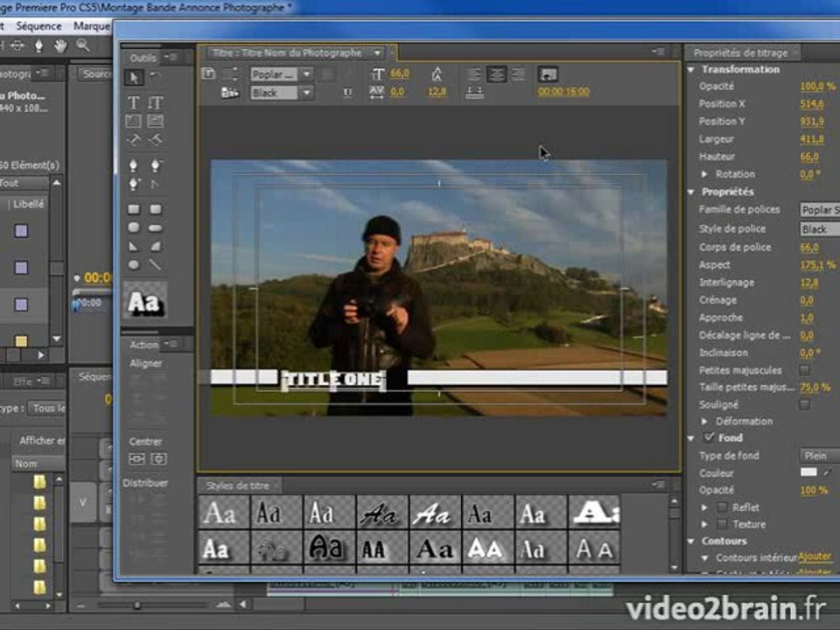Select the Selection arrow tool in Outils
840x630 pixels.
(x=133, y=77)
